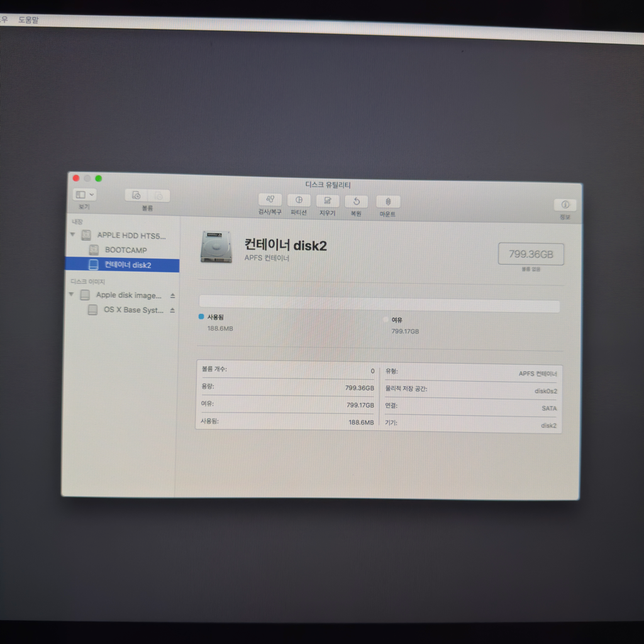The height and width of the screenshot is (644, 644).
Task: Open the 도움말 menu in menu bar
Action: 28,19
